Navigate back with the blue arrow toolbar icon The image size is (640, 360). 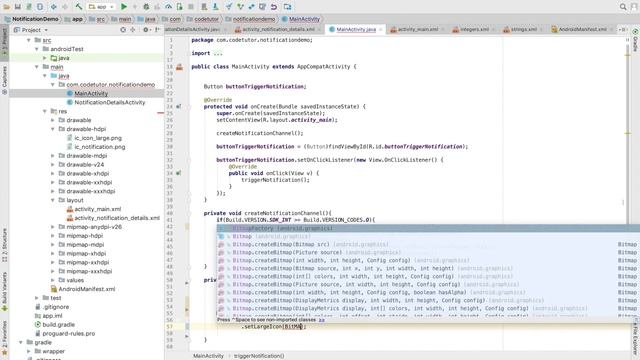(53, 7)
